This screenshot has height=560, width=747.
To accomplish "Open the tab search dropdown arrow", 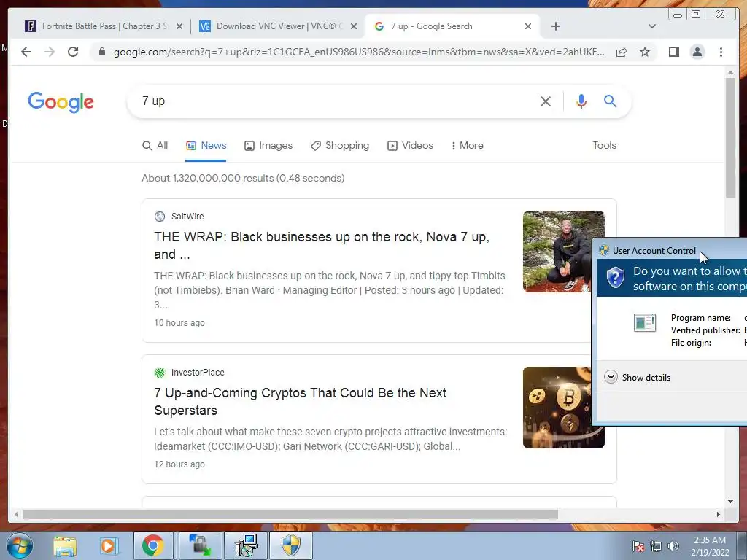I will pyautogui.click(x=652, y=26).
